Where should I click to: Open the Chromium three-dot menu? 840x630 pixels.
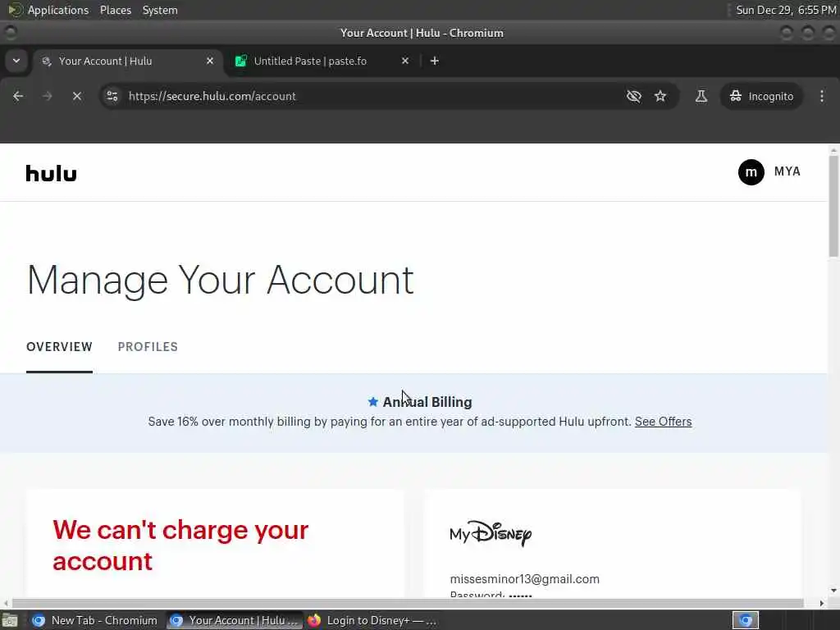pos(822,96)
